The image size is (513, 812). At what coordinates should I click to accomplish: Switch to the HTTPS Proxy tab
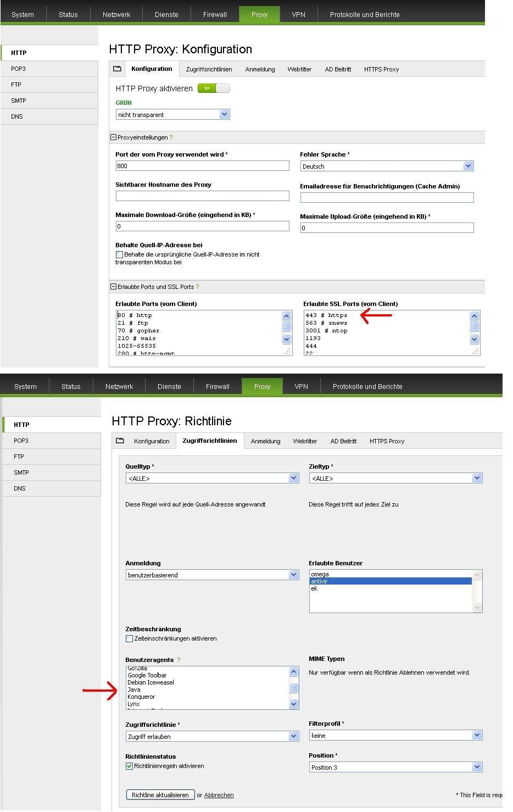click(x=381, y=70)
